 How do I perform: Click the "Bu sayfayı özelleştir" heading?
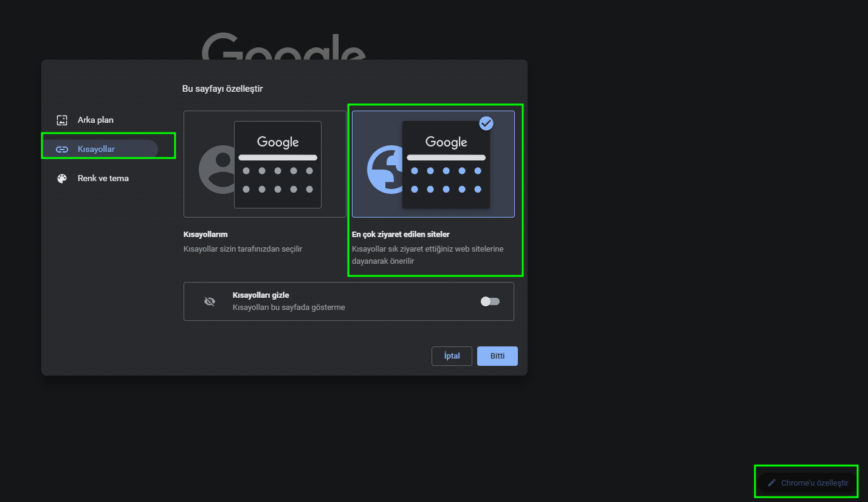222,89
